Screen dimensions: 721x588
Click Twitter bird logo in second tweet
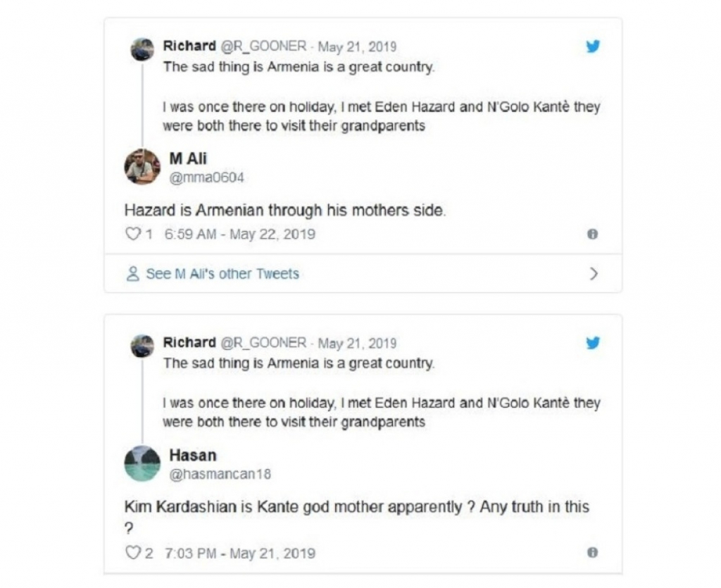(593, 343)
